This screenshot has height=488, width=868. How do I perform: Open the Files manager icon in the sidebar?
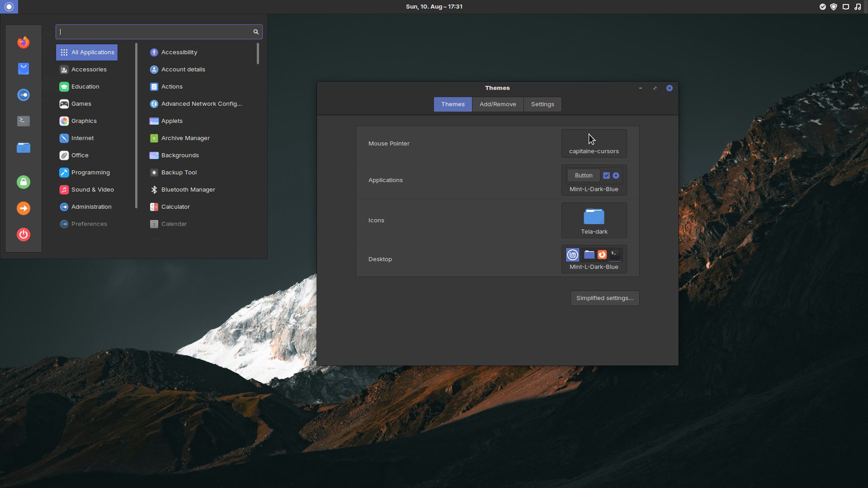pos(23,147)
